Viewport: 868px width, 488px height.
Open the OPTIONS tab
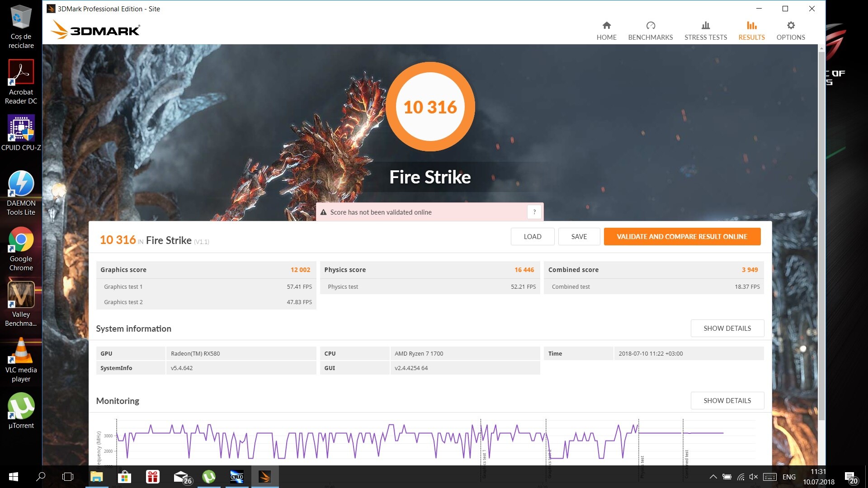(791, 31)
